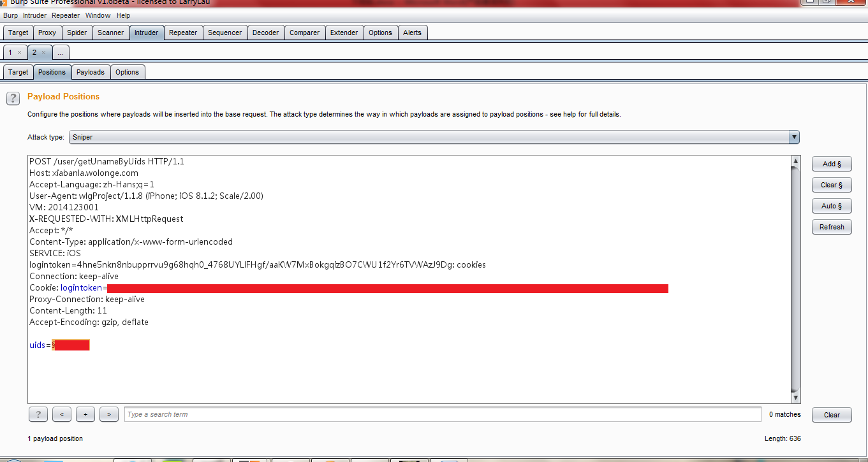Click the request editor vertical scrollbar track
Screen dimensions: 868x462
[795, 279]
